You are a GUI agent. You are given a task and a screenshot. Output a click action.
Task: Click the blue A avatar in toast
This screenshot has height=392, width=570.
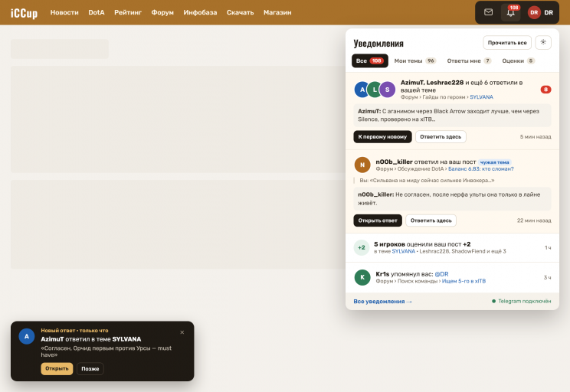[x=27, y=336]
